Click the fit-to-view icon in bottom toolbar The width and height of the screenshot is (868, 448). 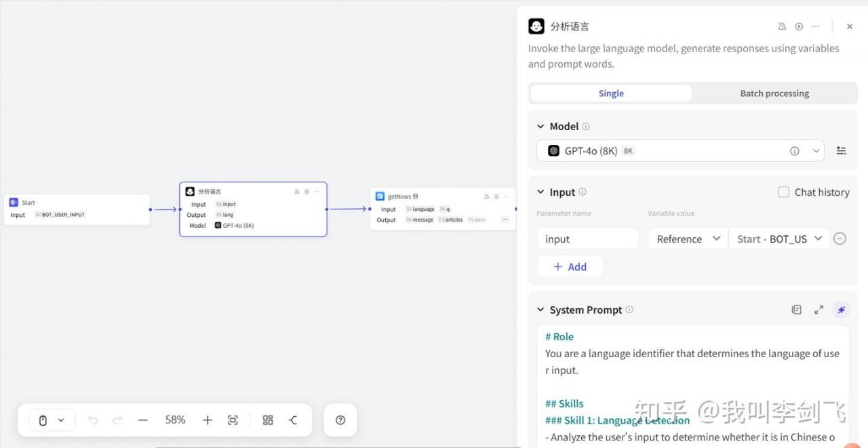coord(233,420)
